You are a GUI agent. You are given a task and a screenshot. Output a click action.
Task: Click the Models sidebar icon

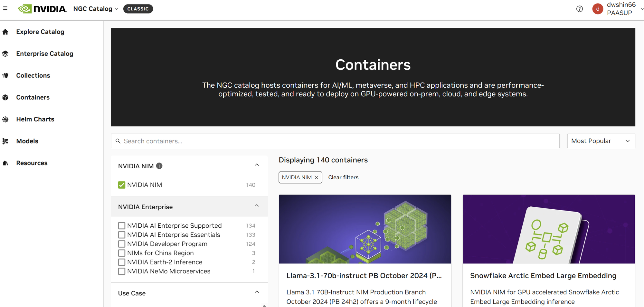pyautogui.click(x=5, y=141)
